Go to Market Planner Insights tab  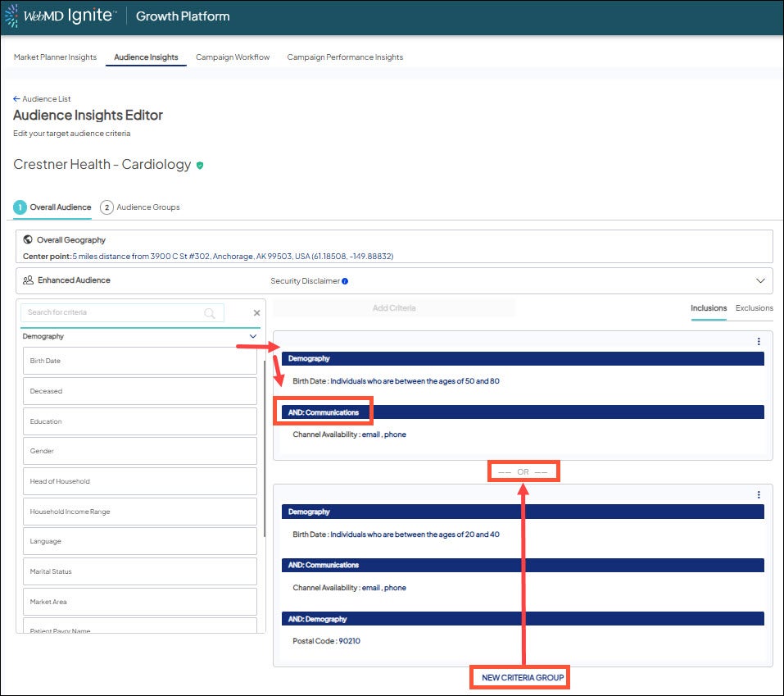point(55,57)
